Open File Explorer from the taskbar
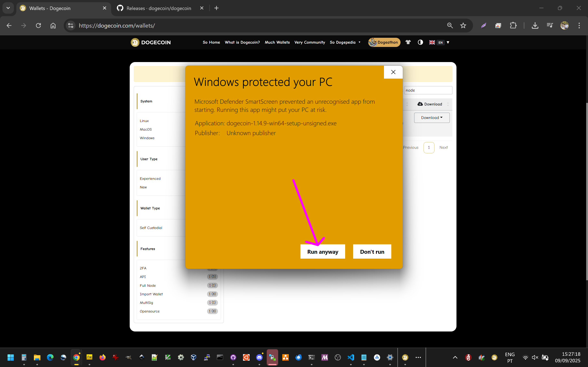This screenshot has width=588, height=367. [37, 357]
